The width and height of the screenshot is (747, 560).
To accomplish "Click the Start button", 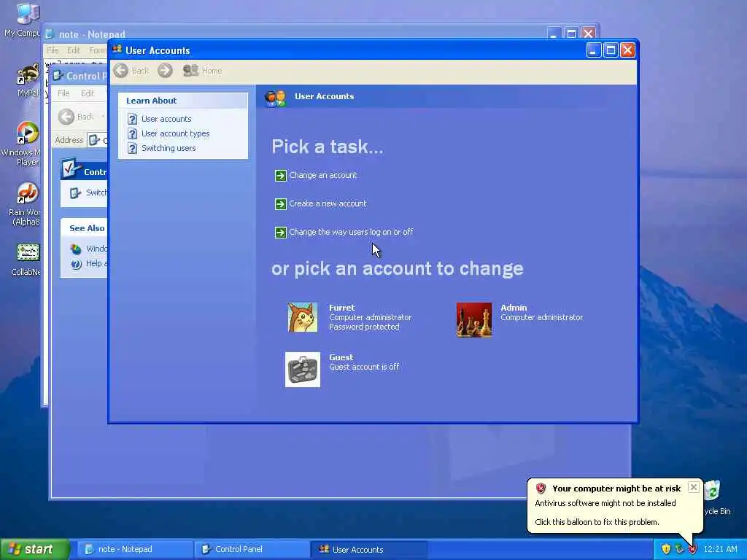I will [34, 550].
